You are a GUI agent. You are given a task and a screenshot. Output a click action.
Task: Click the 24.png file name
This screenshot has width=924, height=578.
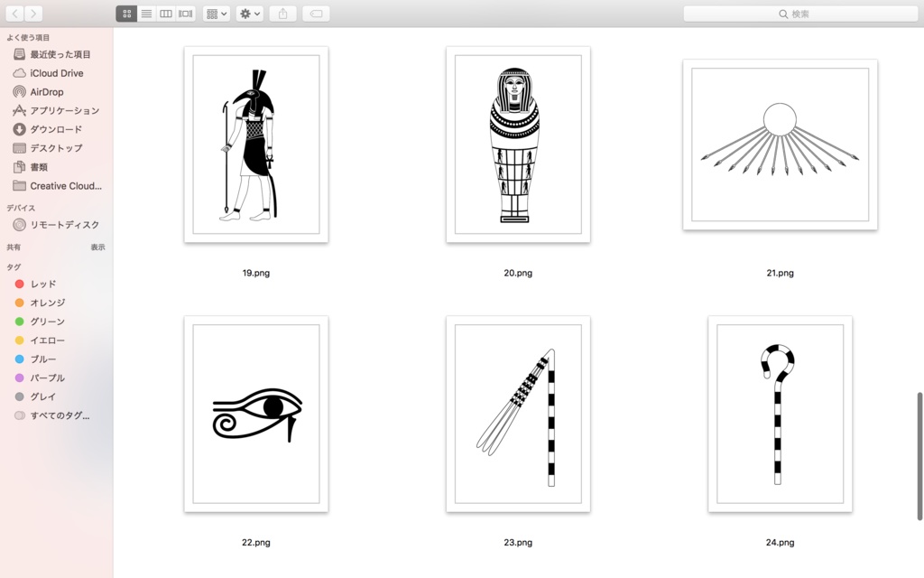click(x=781, y=543)
